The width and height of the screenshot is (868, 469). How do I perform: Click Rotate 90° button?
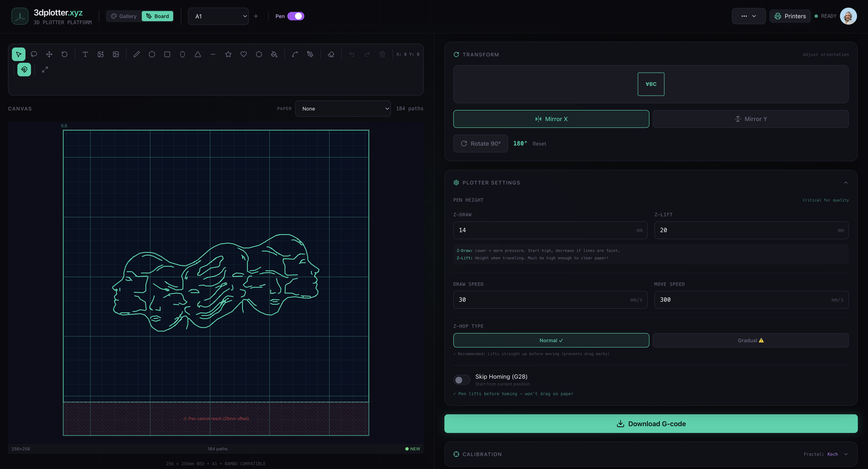pos(481,143)
